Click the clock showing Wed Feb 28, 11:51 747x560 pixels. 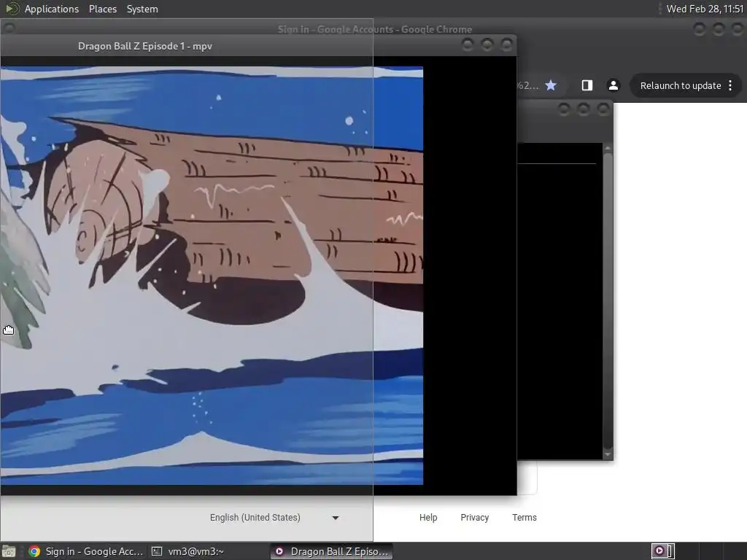(x=705, y=9)
